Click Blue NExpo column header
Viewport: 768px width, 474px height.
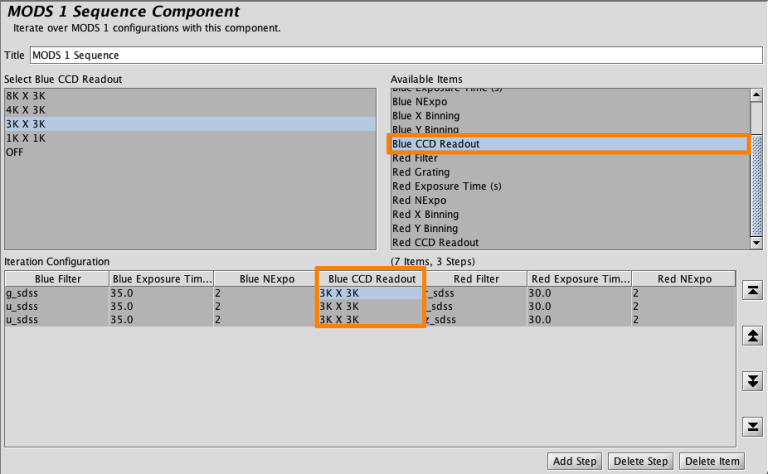[x=266, y=279]
